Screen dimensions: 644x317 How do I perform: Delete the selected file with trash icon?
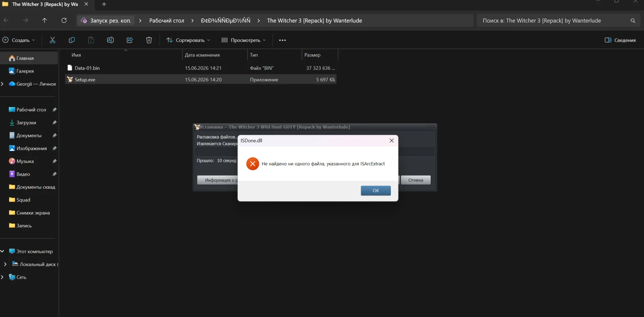click(x=149, y=40)
